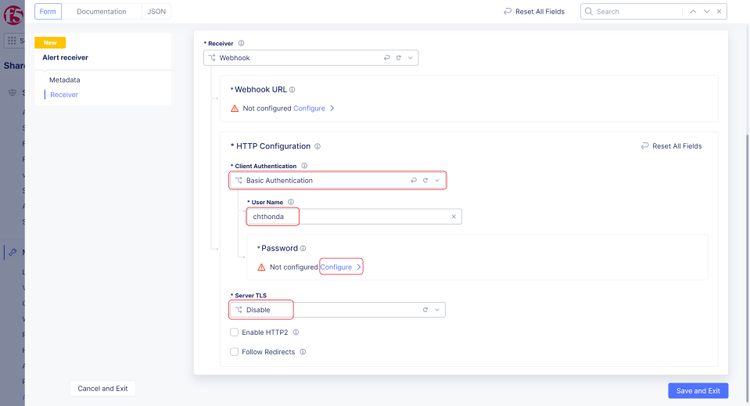
Task: Click the refresh icon in Client Authentication field
Action: tap(425, 181)
